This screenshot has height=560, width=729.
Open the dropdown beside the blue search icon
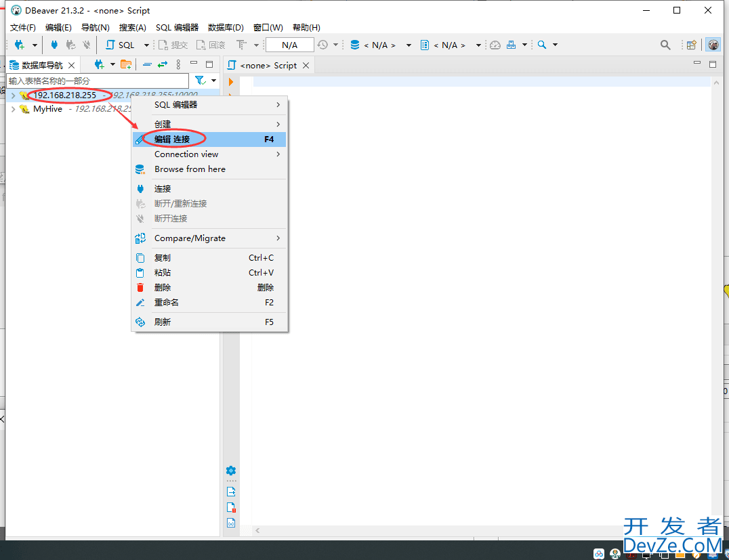pyautogui.click(x=555, y=45)
